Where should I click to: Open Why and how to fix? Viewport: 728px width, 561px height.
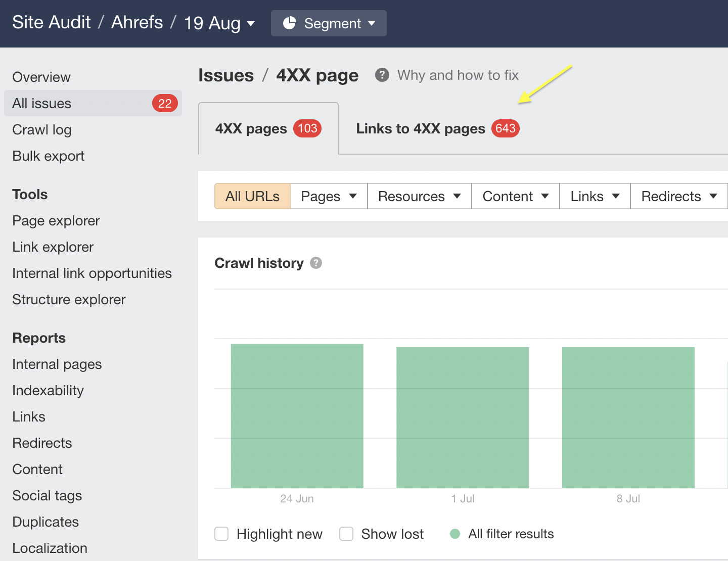coord(458,75)
